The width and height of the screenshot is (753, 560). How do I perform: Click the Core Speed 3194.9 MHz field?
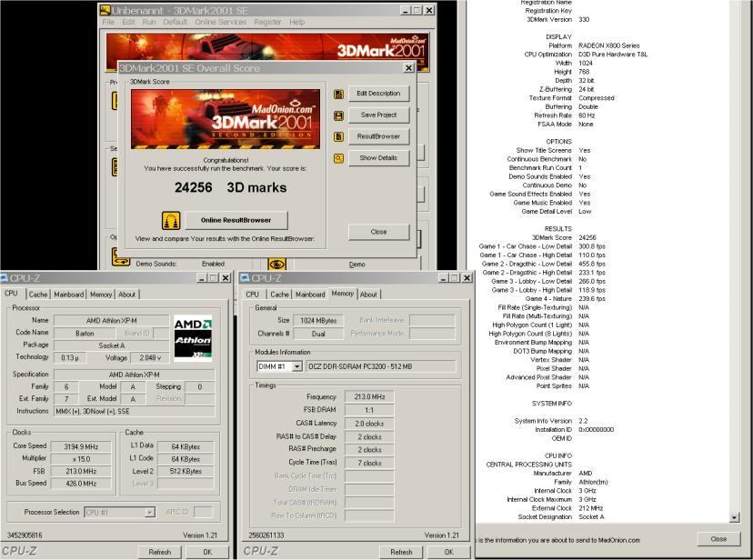click(x=81, y=446)
